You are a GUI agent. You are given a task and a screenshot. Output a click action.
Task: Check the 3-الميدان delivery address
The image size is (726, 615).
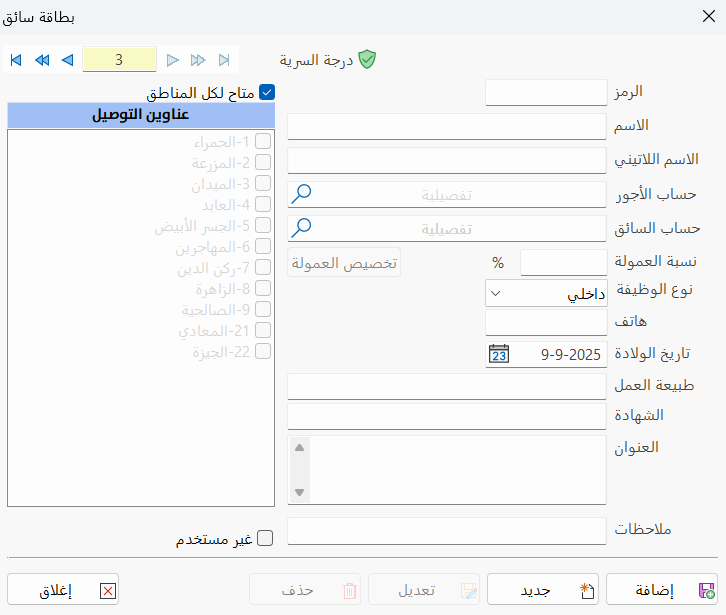(x=263, y=183)
